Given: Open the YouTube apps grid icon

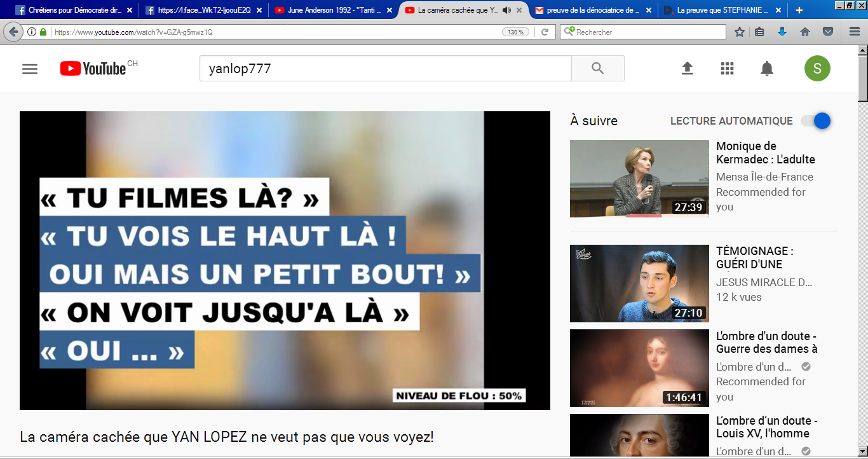Looking at the screenshot, I should 727,69.
